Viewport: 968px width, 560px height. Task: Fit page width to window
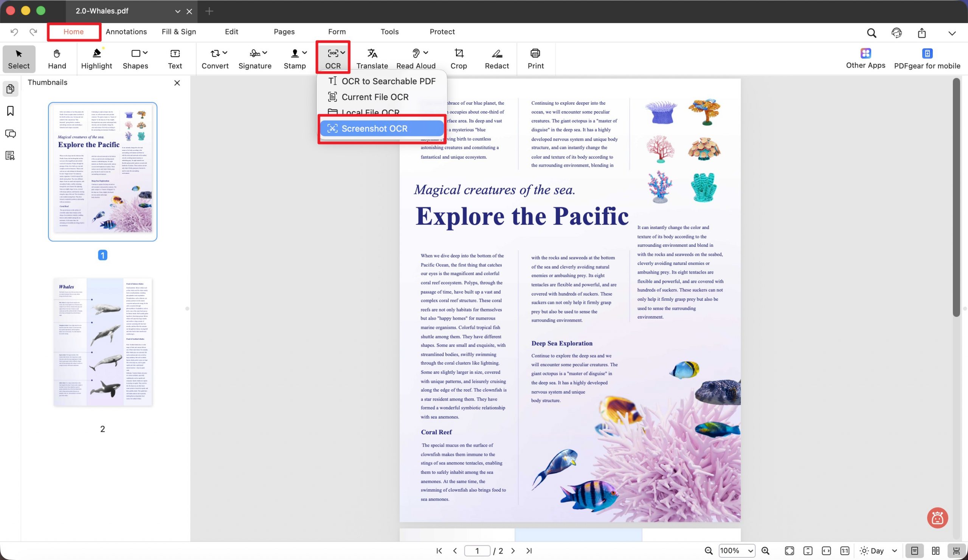pyautogui.click(x=826, y=551)
